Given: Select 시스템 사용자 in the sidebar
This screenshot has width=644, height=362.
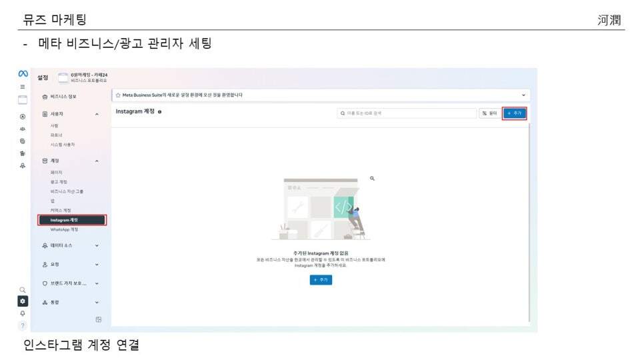Looking at the screenshot, I should [x=63, y=144].
